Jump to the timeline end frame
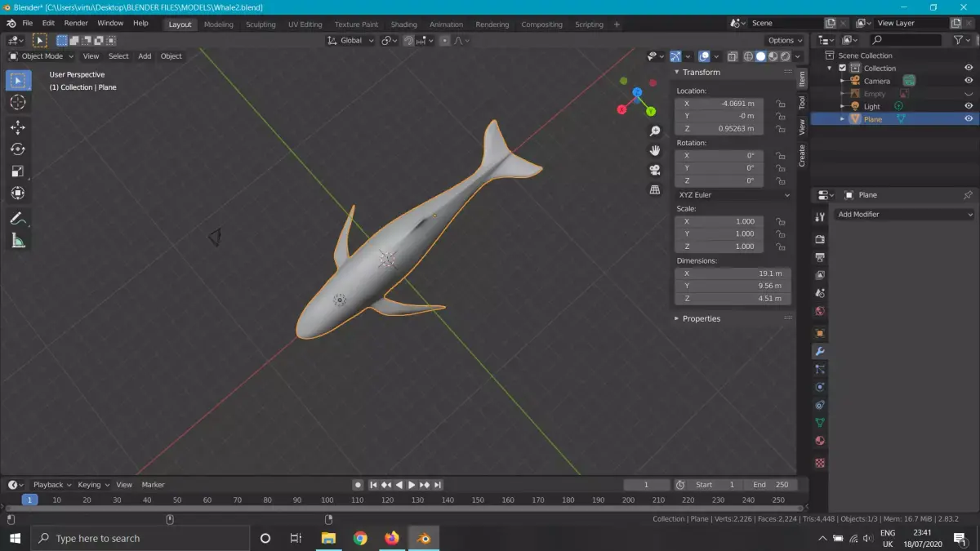The height and width of the screenshot is (551, 980). point(439,485)
